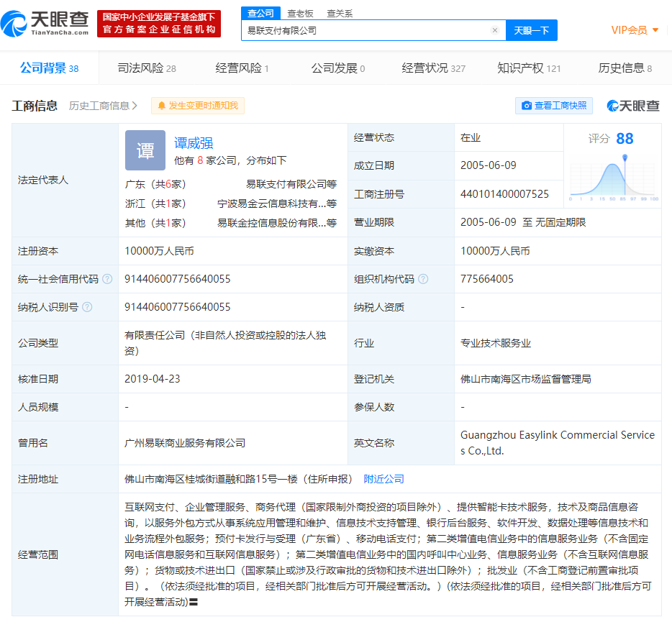Image resolution: width=672 pixels, height=617 pixels.
Task: Open the 知识产权 tab
Action: coord(529,68)
